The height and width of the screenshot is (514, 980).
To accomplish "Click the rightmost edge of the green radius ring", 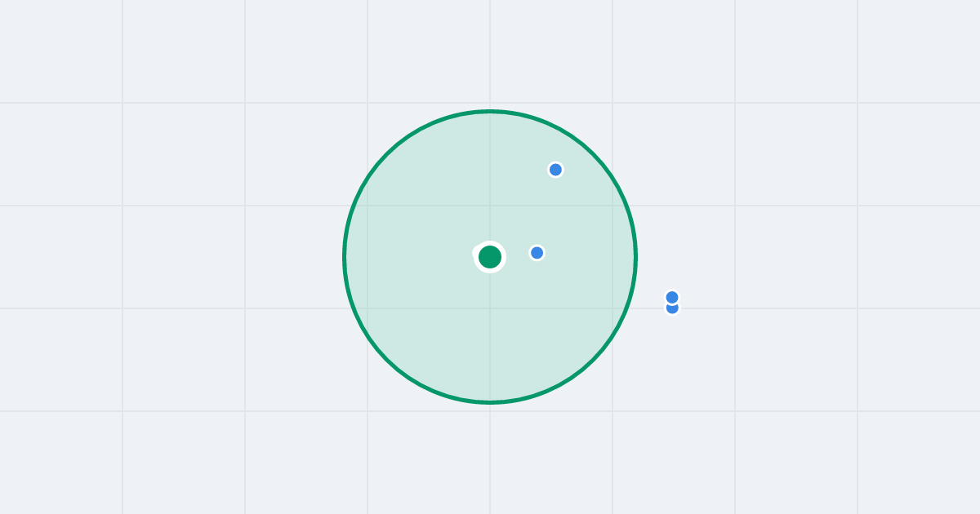I will pos(635,257).
